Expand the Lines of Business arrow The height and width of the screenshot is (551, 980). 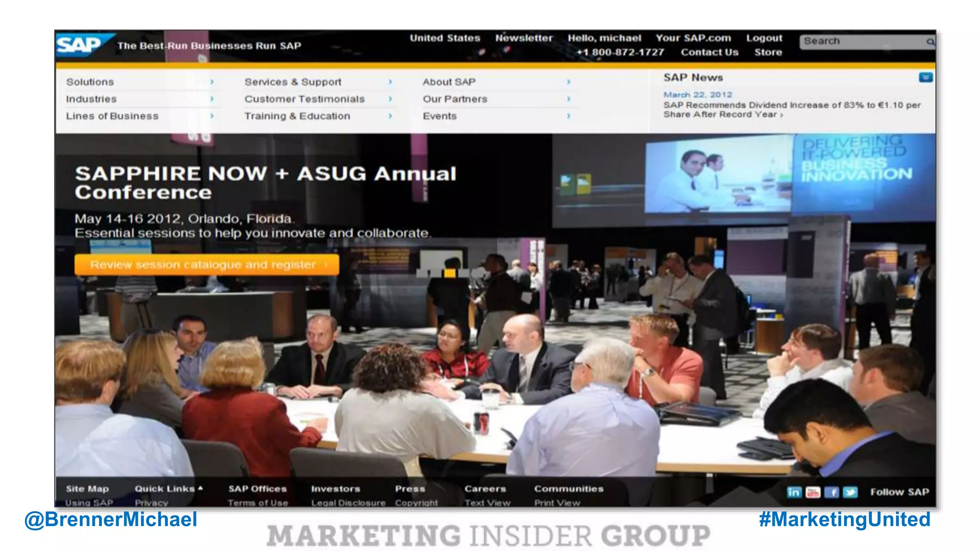coord(212,116)
